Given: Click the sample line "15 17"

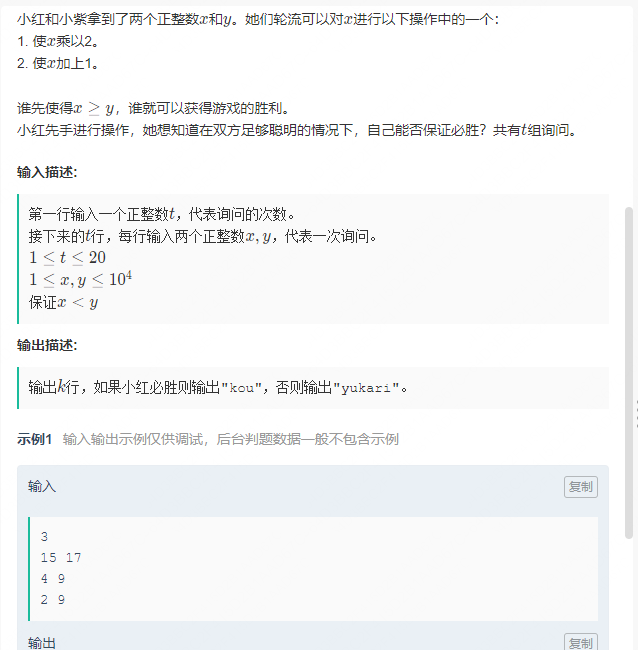Looking at the screenshot, I should pyautogui.click(x=61, y=558).
